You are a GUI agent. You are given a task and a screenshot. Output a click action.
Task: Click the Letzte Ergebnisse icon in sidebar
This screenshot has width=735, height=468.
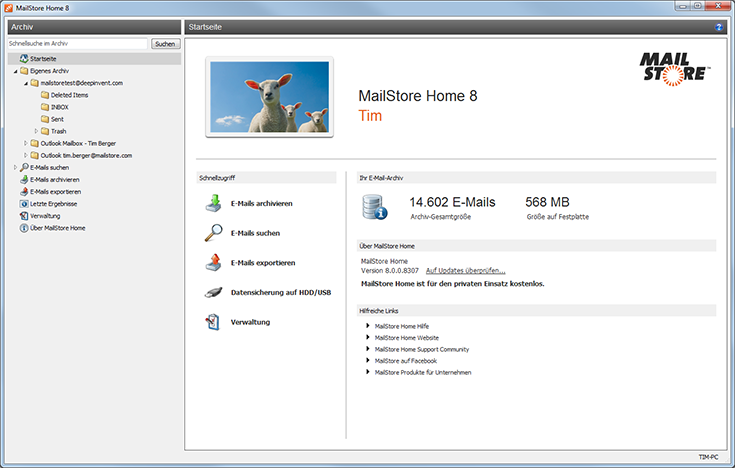pyautogui.click(x=24, y=203)
